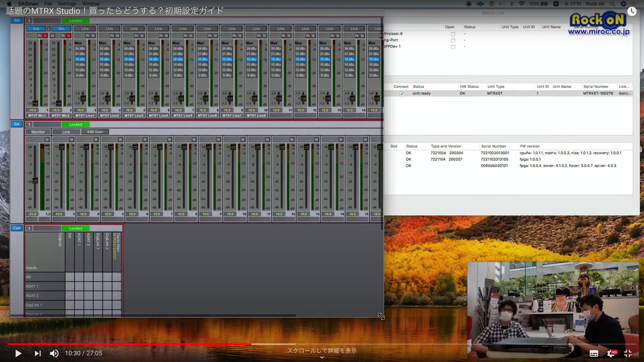The width and height of the screenshot is (644, 362).
Task: Mute MTST Line2 with M button
Action: click(118, 36)
